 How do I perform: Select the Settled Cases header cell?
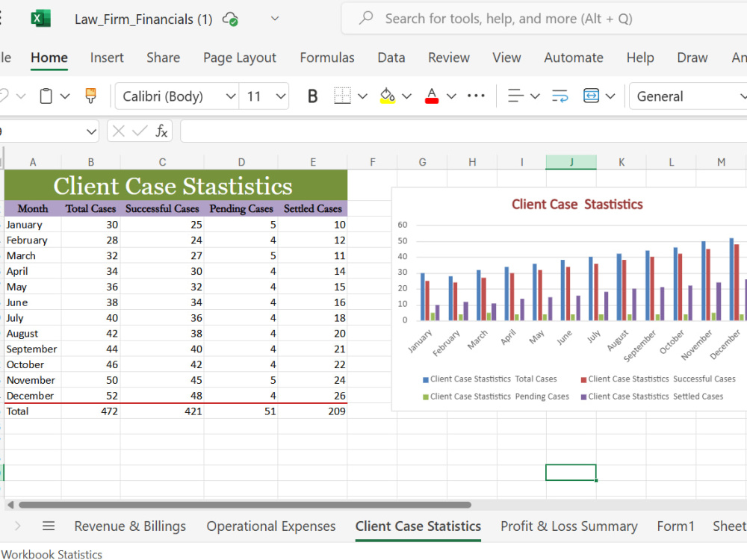tap(312, 208)
